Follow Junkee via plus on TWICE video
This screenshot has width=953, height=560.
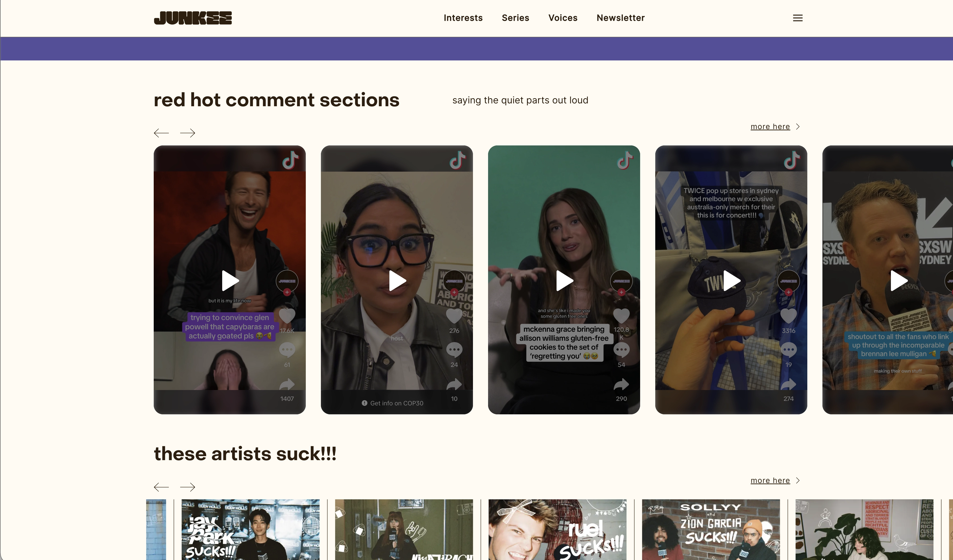tap(788, 292)
